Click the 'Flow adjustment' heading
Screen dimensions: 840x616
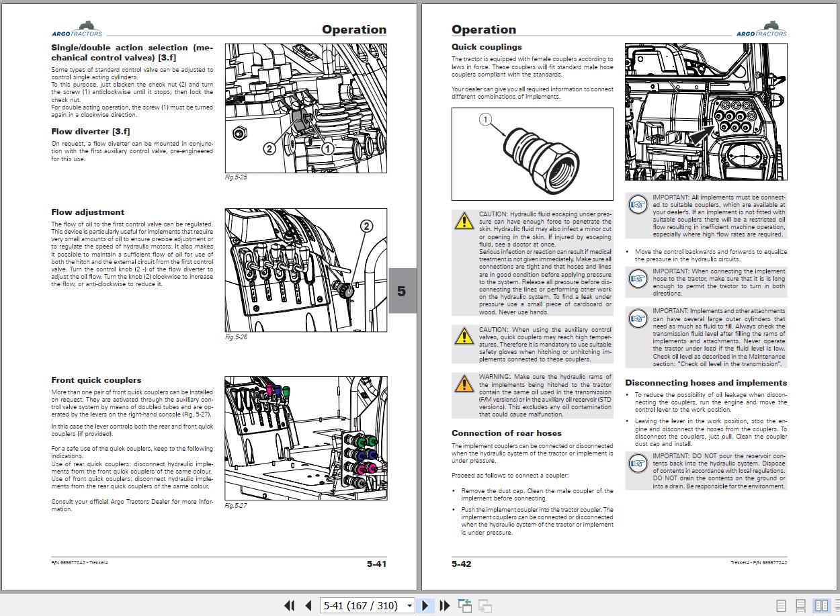pyautogui.click(x=88, y=212)
